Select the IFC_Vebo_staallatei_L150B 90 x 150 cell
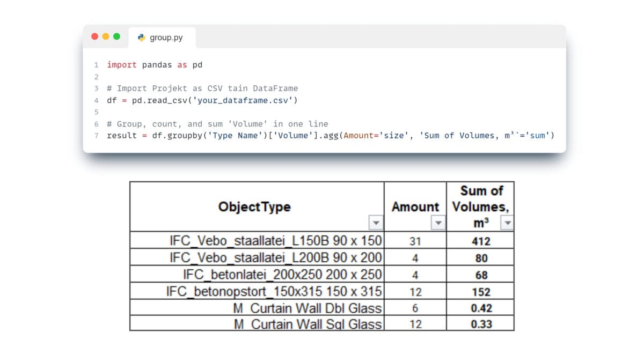Viewport: 644px width, 362px height. coord(257,240)
